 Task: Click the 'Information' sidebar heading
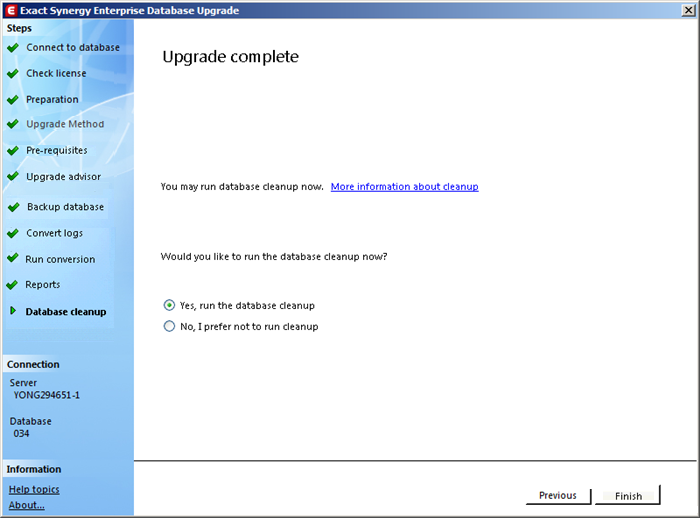[x=34, y=469]
